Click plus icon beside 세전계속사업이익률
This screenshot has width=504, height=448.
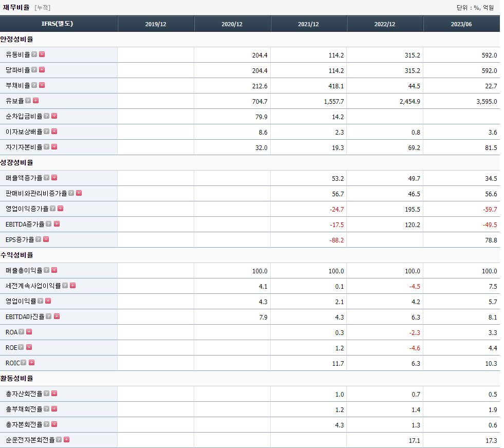tap(73, 286)
